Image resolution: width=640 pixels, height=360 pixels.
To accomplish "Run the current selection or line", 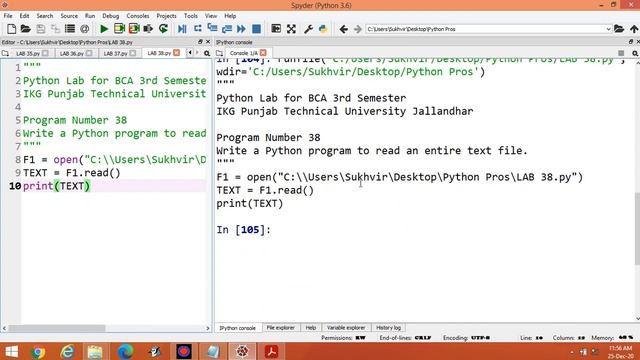I will (148, 29).
